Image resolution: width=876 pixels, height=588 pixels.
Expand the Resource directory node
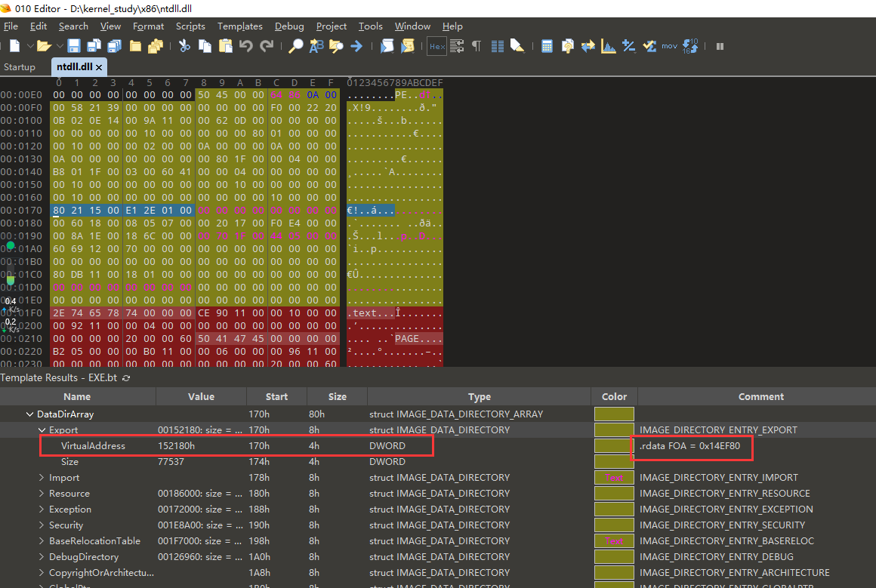(x=42, y=494)
